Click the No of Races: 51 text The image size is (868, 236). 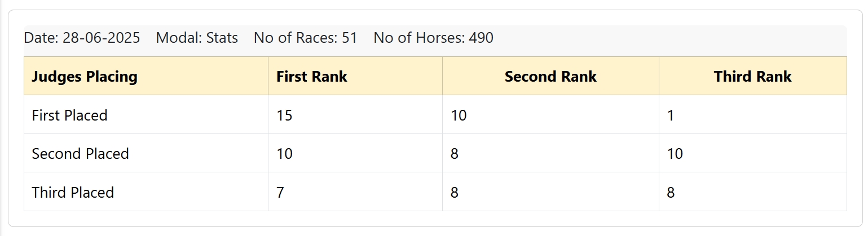tap(306, 38)
